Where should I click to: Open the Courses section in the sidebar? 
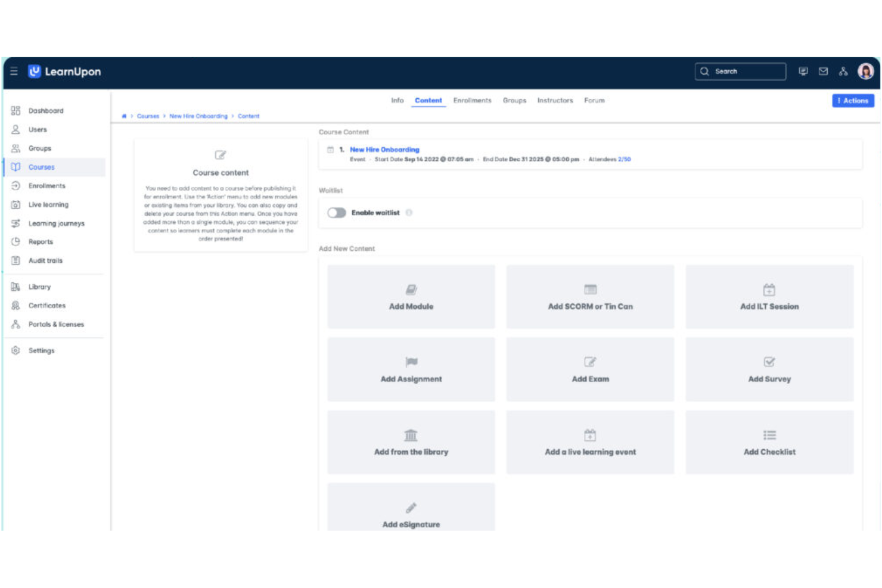pyautogui.click(x=41, y=167)
